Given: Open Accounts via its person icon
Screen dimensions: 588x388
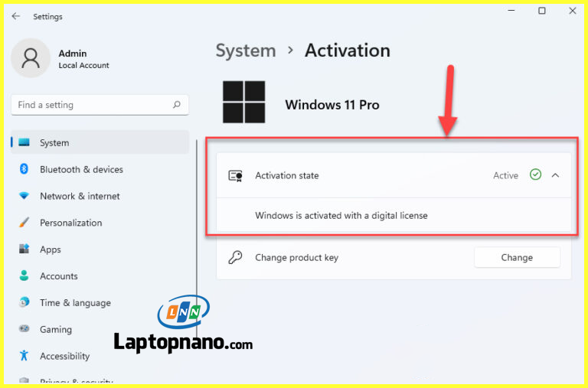Looking at the screenshot, I should point(24,276).
